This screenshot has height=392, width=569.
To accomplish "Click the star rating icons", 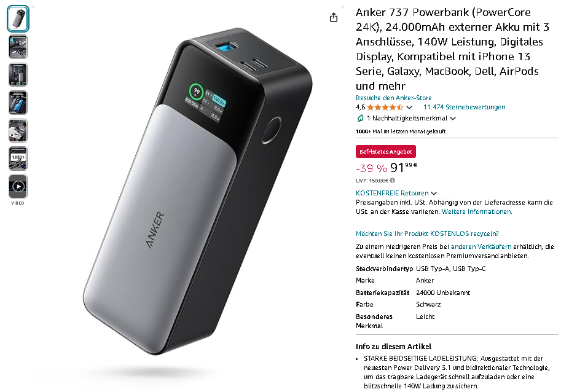I will (385, 107).
